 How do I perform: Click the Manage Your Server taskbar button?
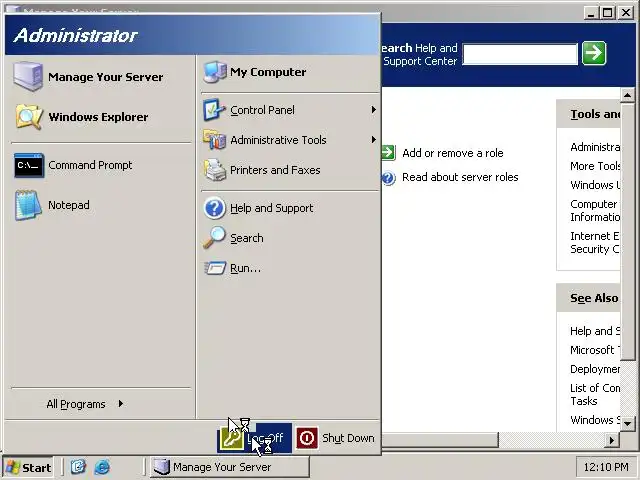230,467
